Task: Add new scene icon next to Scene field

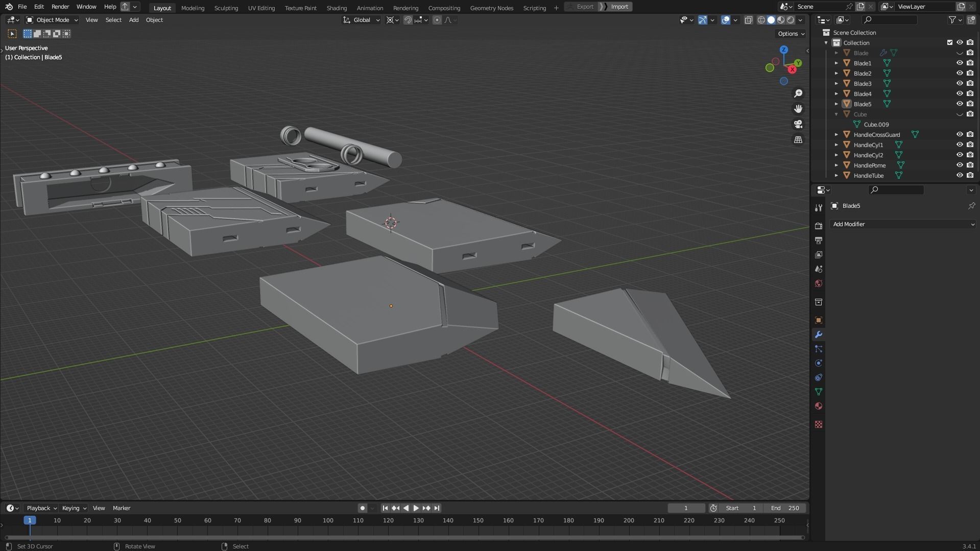Action: click(861, 7)
